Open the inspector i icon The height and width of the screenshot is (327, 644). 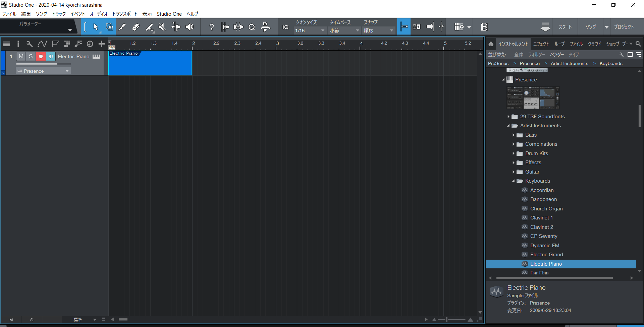pos(18,44)
